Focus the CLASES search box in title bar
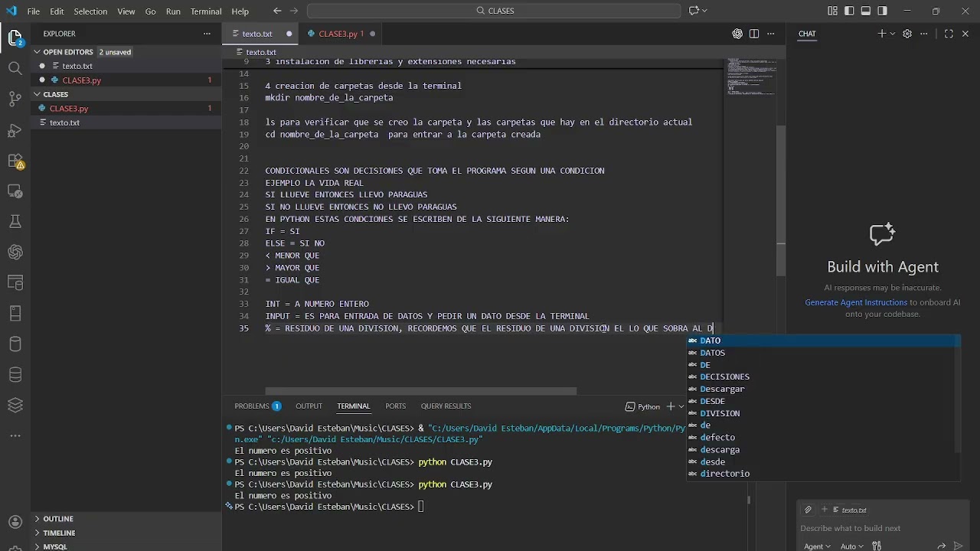The image size is (980, 551). 494,11
